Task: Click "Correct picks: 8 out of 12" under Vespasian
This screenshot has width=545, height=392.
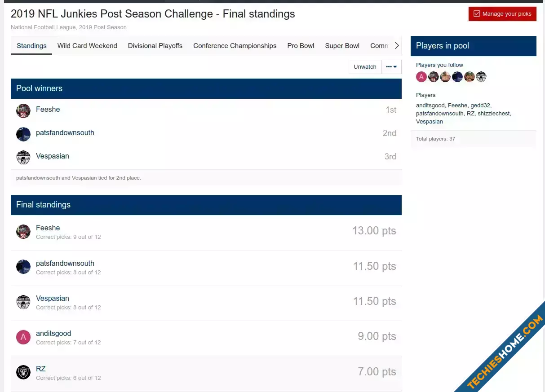Action: (x=68, y=308)
